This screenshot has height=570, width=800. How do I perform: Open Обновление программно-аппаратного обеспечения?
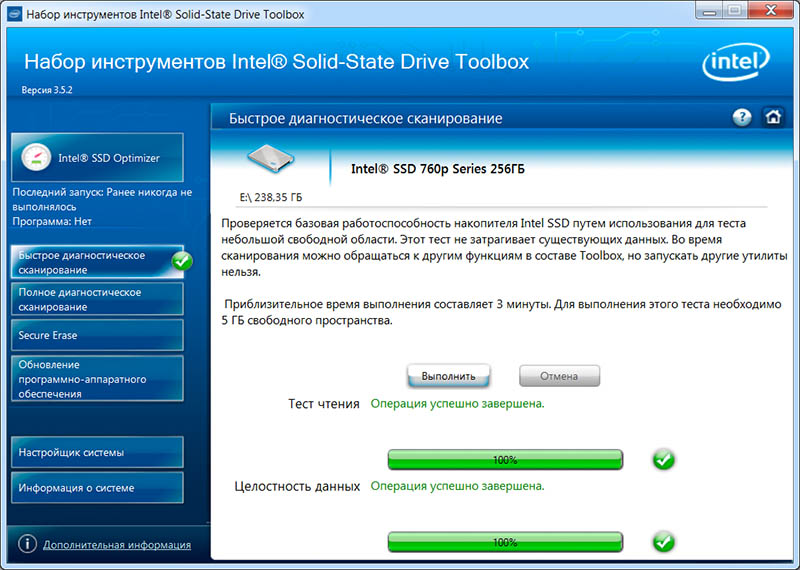(x=97, y=379)
